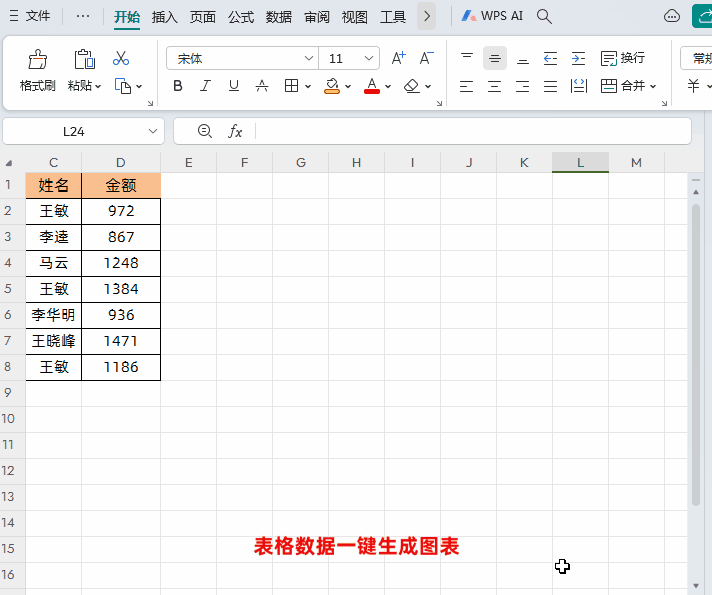Align text left
This screenshot has width=712, height=595.
(466, 86)
